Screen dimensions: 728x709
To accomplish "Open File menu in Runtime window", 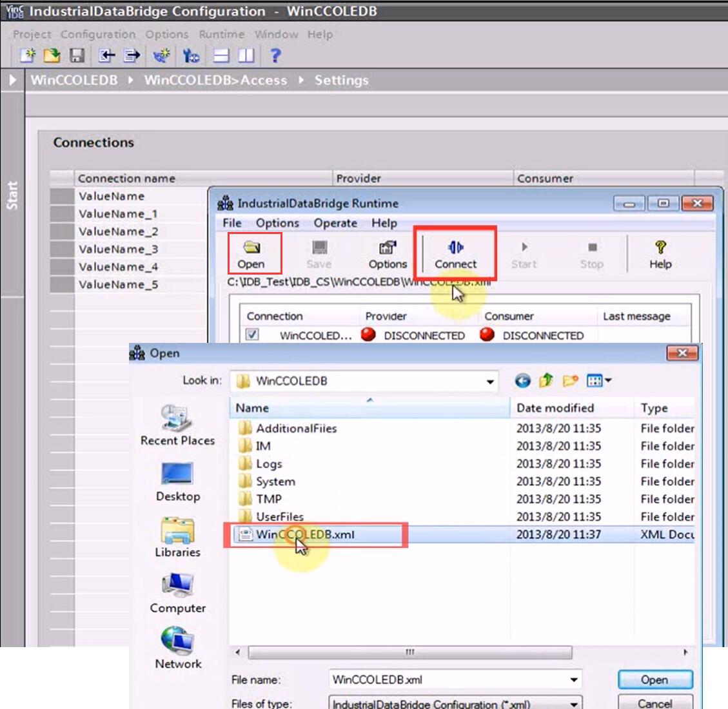I will tap(232, 223).
